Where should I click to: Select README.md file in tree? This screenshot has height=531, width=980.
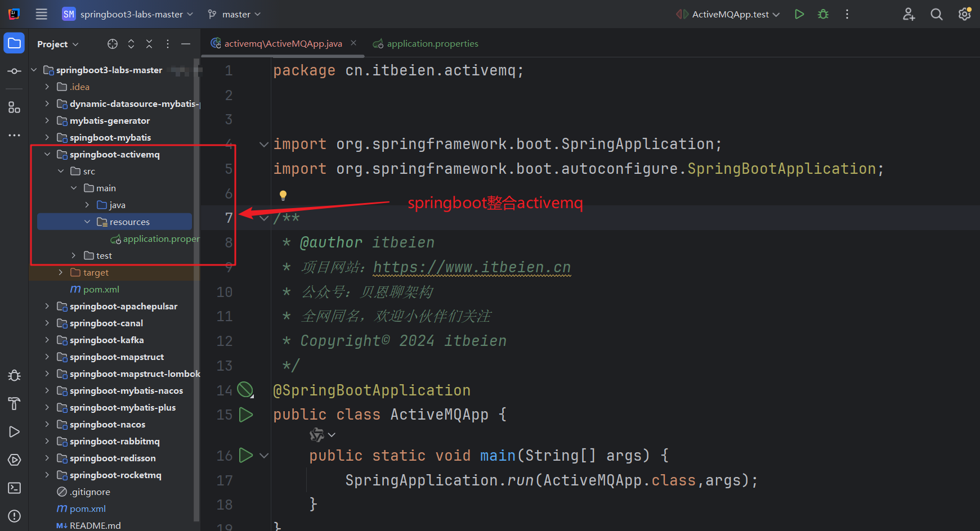[88, 525]
